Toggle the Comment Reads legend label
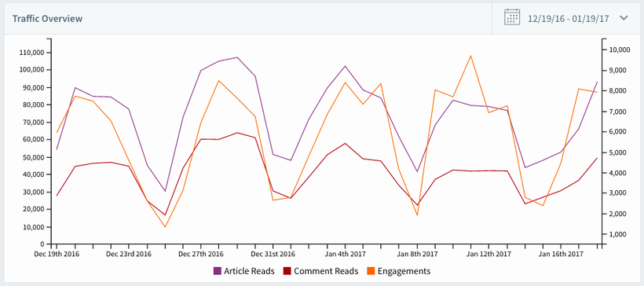 [326, 271]
